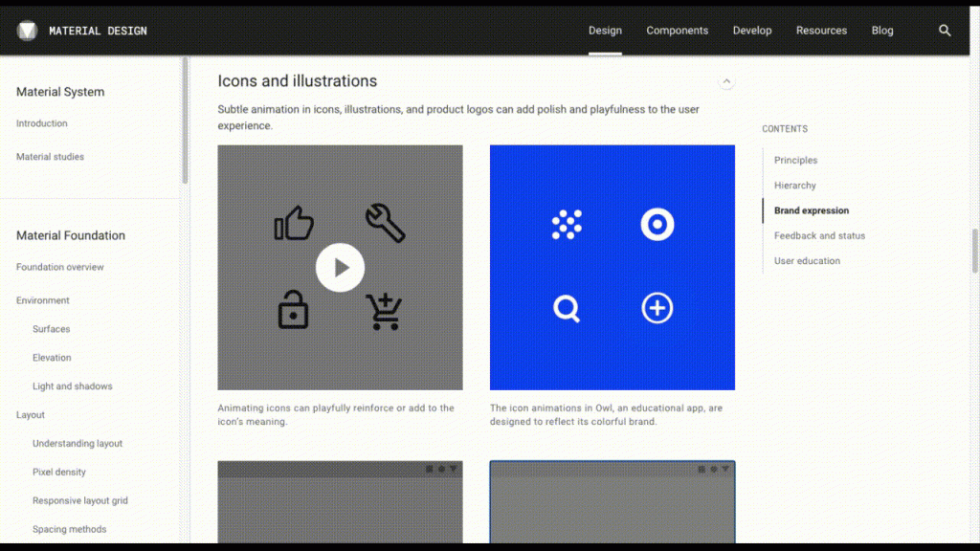This screenshot has width=980, height=551.
Task: Go to the Blog tab
Action: click(x=881, y=30)
